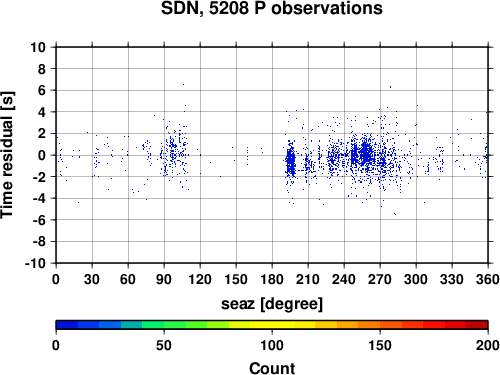Click the 'seaz [degree]' x-axis label
Viewport: 500px width, 375px height.
(272, 303)
